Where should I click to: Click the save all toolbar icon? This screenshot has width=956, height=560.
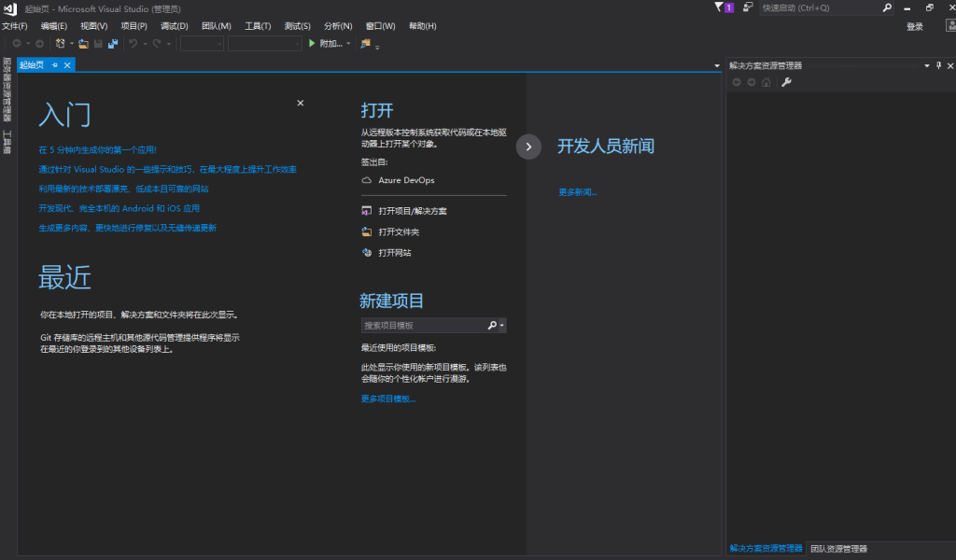pos(113,43)
